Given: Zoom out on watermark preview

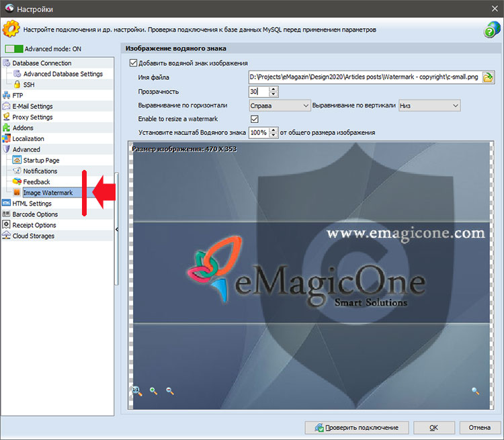Looking at the screenshot, I should coord(170,391).
